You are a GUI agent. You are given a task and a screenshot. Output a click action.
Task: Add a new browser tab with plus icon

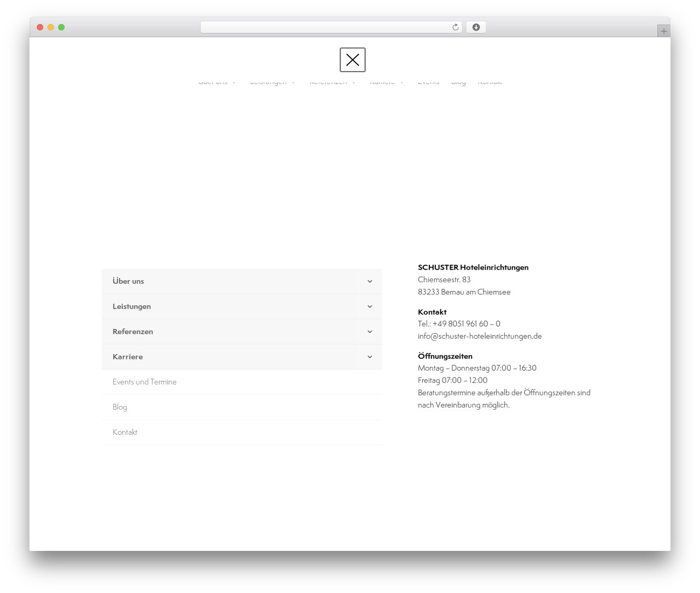663,31
